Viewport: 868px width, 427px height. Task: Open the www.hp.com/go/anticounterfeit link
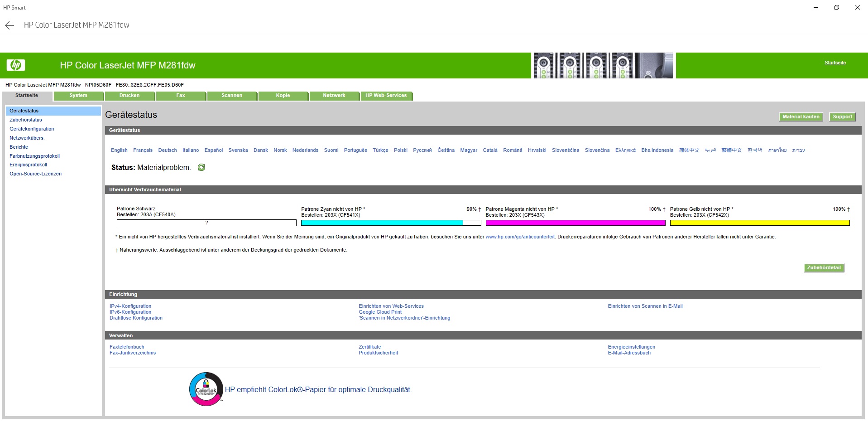pos(520,237)
